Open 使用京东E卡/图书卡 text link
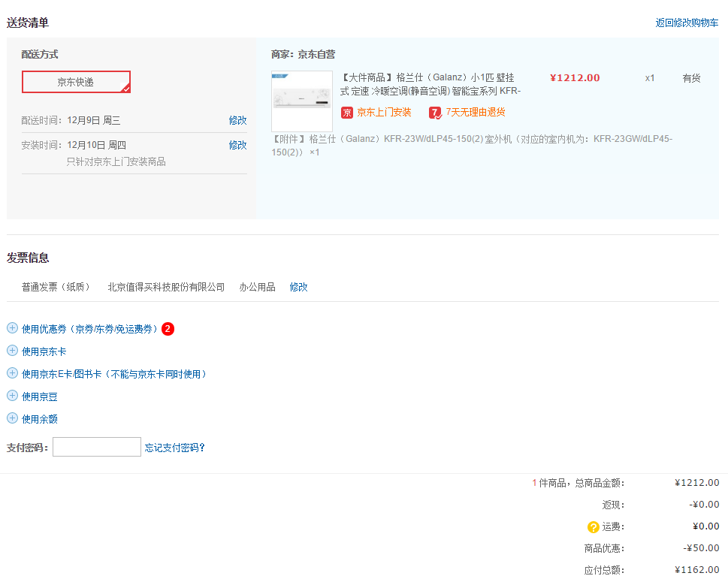728x582 pixels. click(114, 374)
